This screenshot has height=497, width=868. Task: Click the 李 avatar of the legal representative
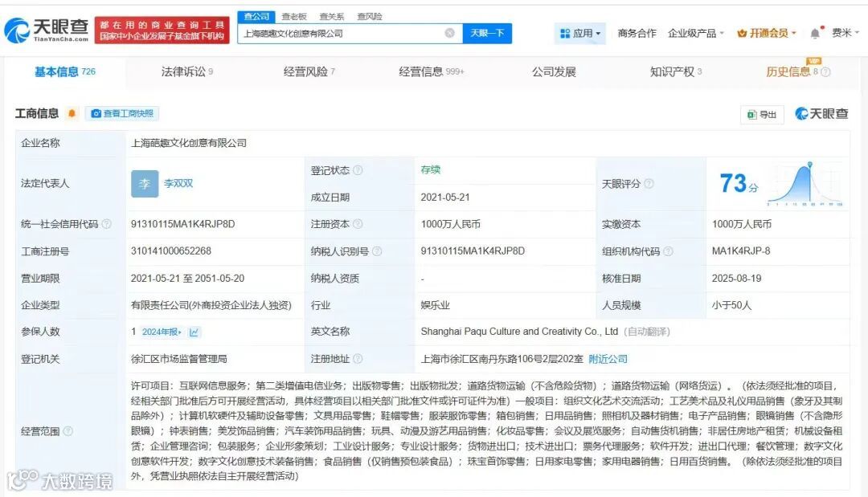145,184
